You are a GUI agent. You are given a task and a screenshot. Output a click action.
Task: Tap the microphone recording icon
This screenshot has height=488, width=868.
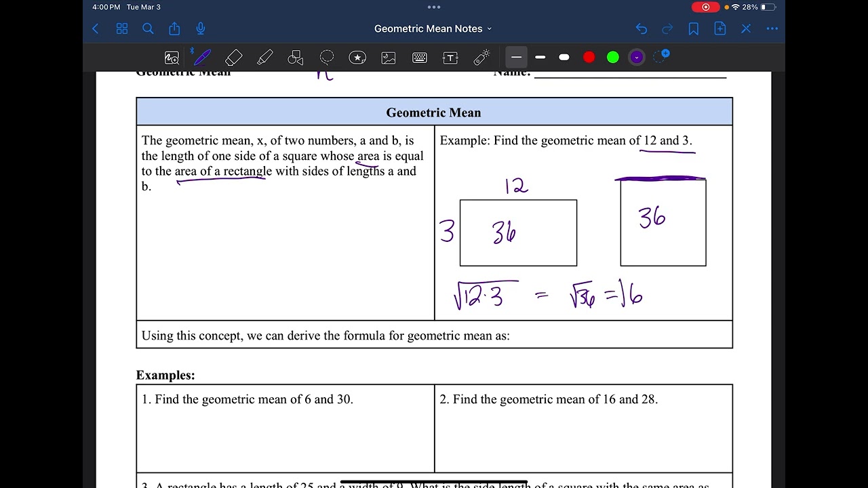click(x=201, y=28)
